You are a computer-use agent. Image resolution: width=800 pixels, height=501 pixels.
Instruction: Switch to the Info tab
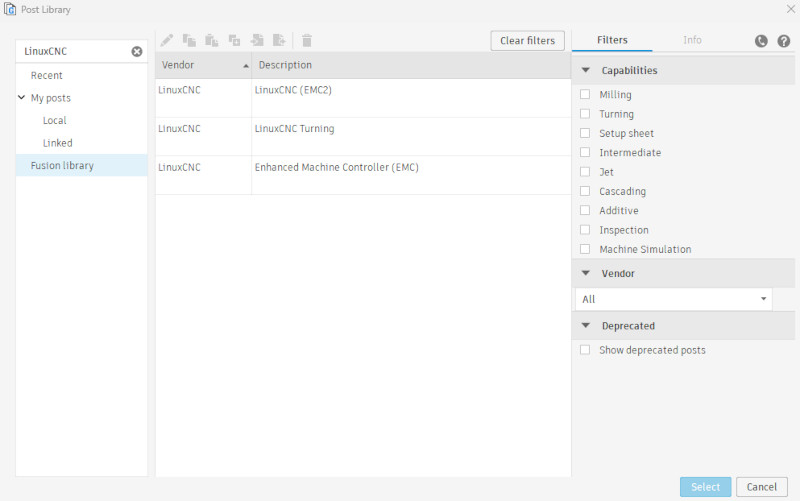(x=692, y=40)
